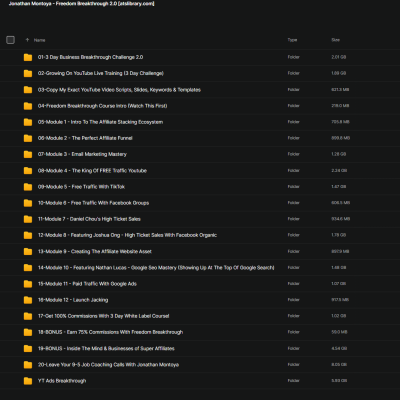Open folder icon for 09-Module 5 TikTok
The width and height of the screenshot is (400, 400).
pos(28,187)
